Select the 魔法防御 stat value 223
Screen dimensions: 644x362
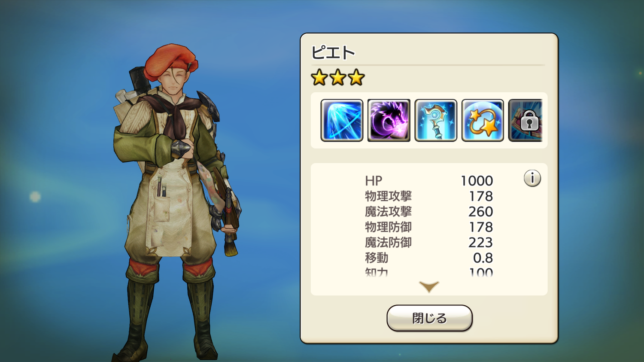pos(480,243)
